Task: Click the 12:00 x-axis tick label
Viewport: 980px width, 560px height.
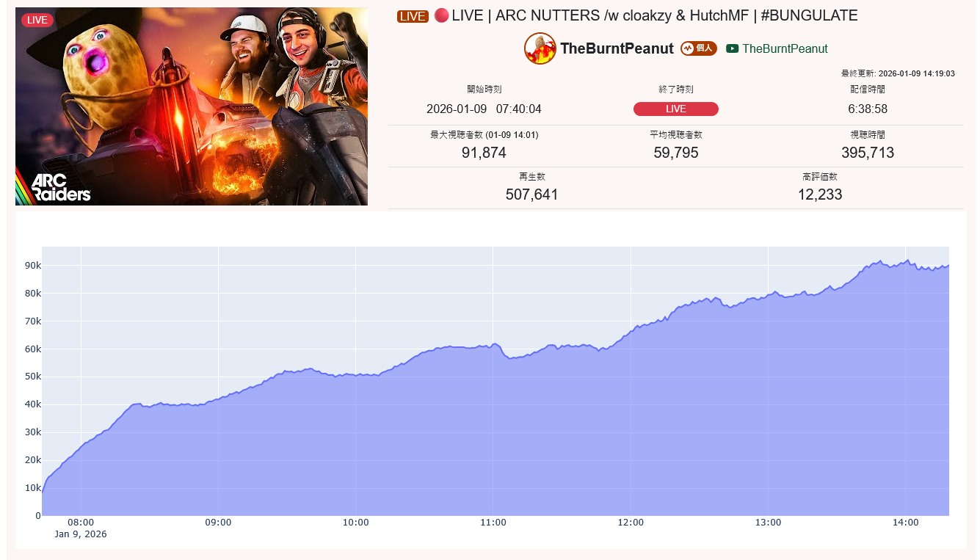Action: (631, 523)
